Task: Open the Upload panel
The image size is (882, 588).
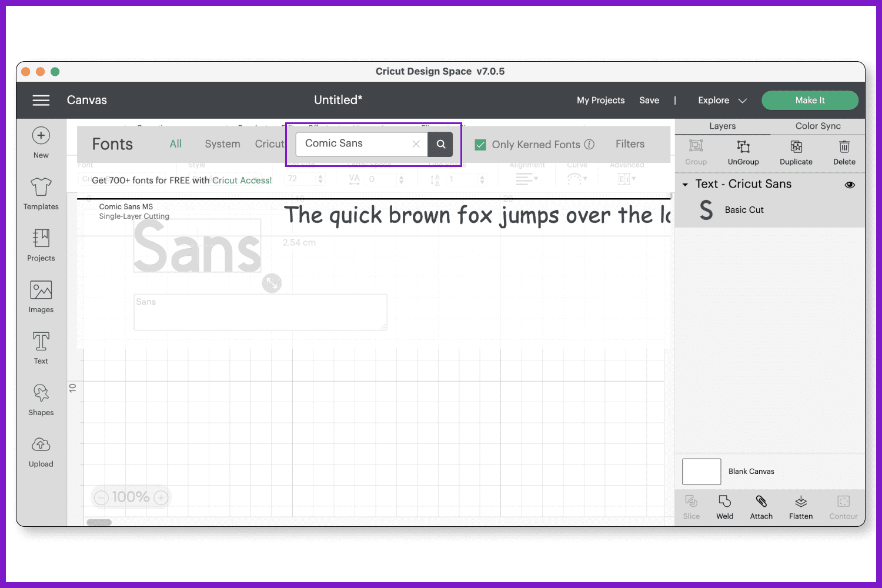Action: [41, 452]
